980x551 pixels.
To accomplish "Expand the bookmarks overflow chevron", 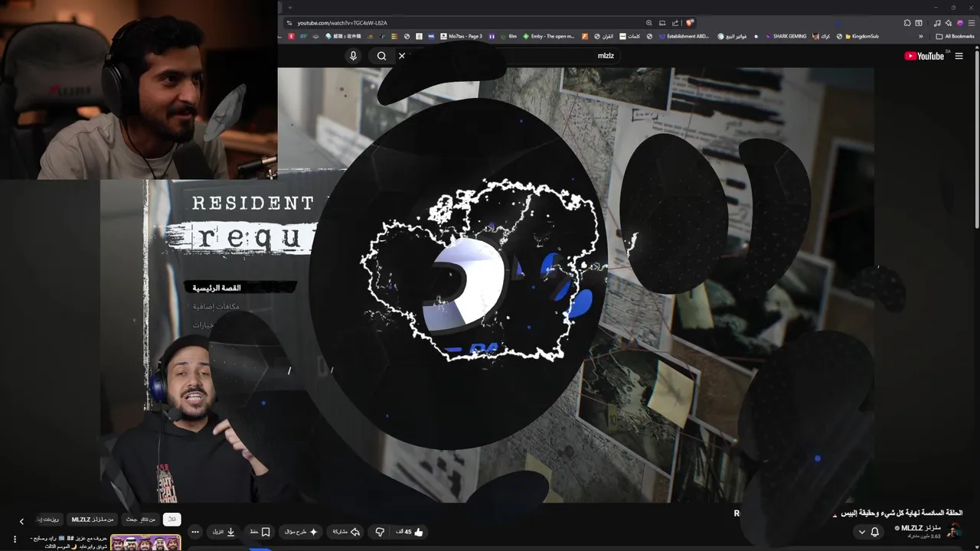I will tap(921, 36).
